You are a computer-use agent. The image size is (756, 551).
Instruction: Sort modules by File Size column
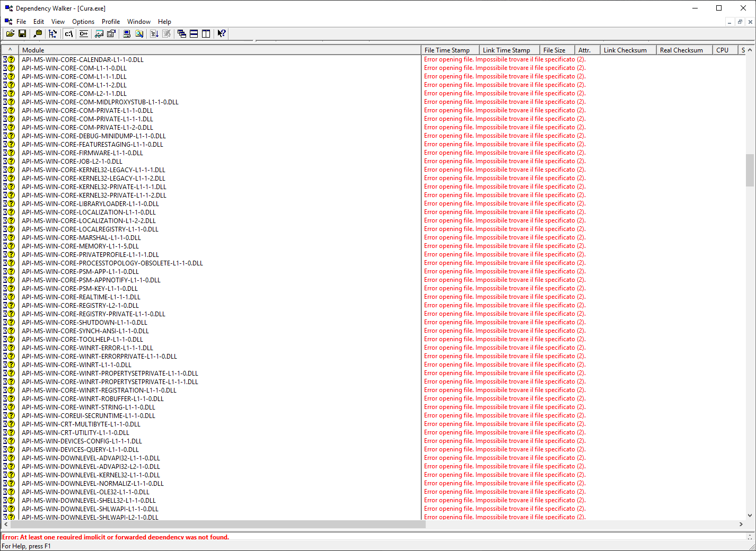[x=555, y=49]
